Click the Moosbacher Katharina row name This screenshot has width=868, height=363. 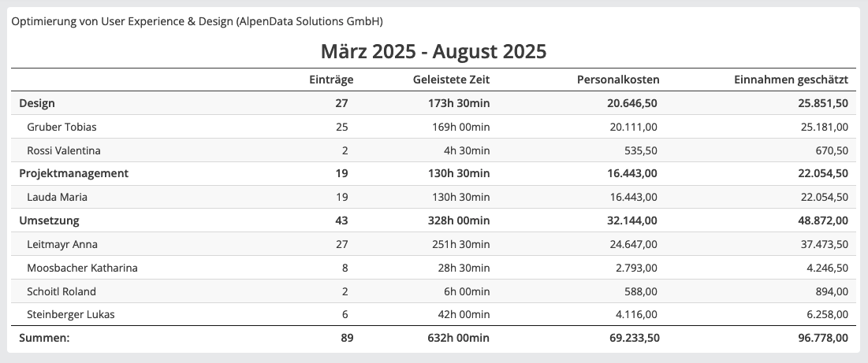(82, 268)
